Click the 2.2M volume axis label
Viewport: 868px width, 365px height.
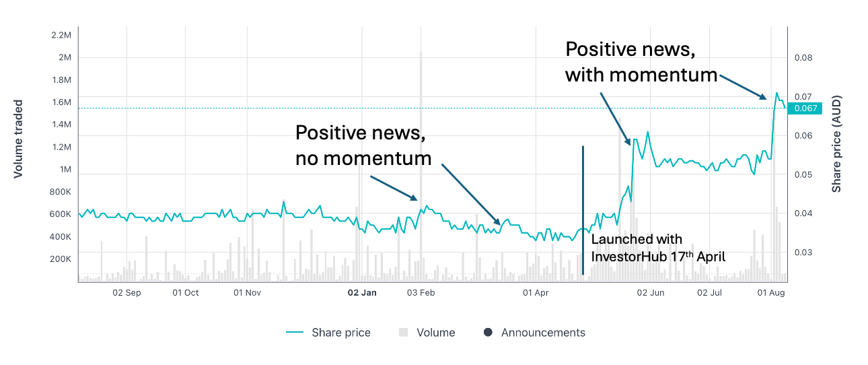coord(61,35)
